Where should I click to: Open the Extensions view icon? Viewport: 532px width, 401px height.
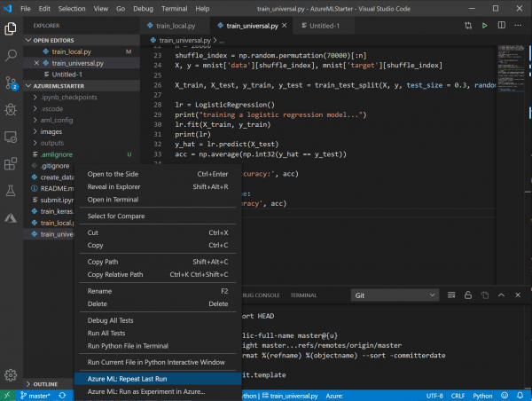click(x=12, y=164)
